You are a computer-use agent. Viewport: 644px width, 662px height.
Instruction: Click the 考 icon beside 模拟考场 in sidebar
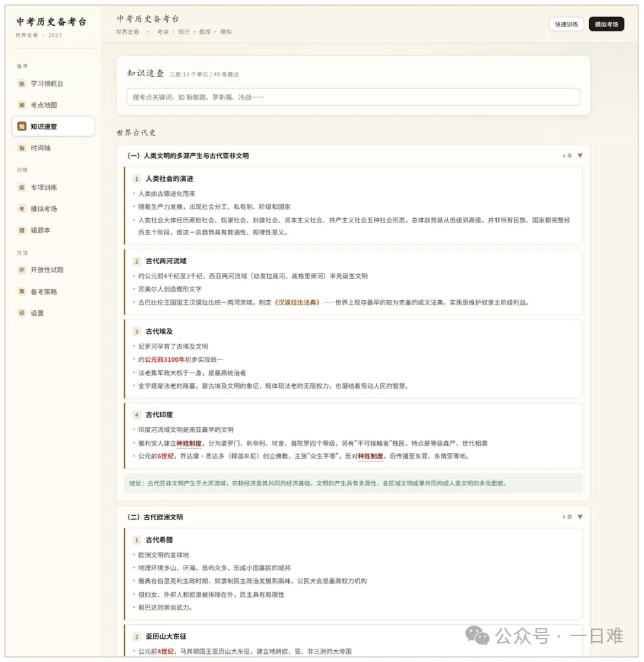(x=21, y=209)
